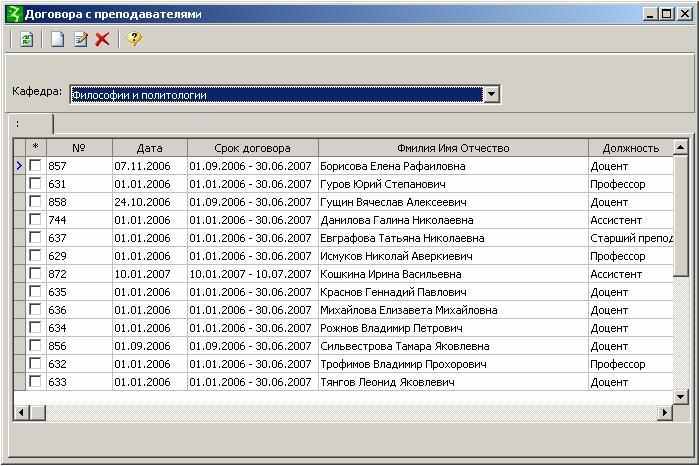
Task: Click the horizontal scrollbar left arrow
Action: click(21, 412)
